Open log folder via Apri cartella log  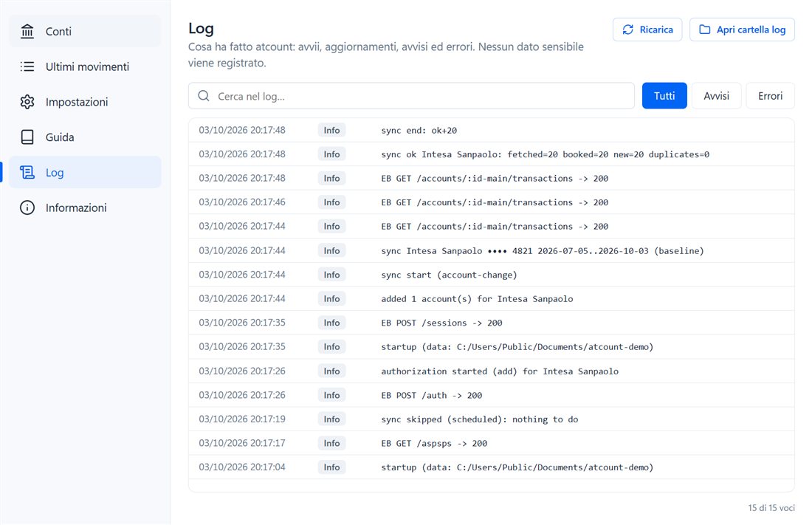[742, 30]
